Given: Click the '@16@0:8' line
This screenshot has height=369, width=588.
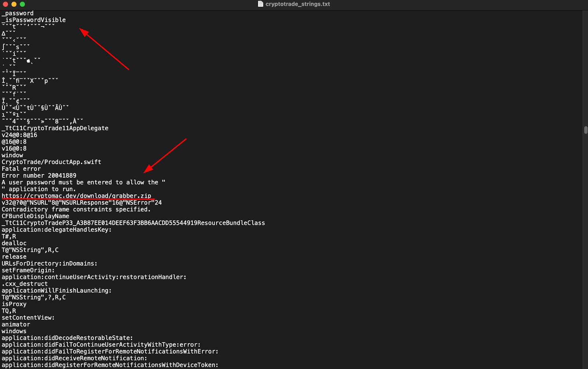Looking at the screenshot, I should pos(14,142).
